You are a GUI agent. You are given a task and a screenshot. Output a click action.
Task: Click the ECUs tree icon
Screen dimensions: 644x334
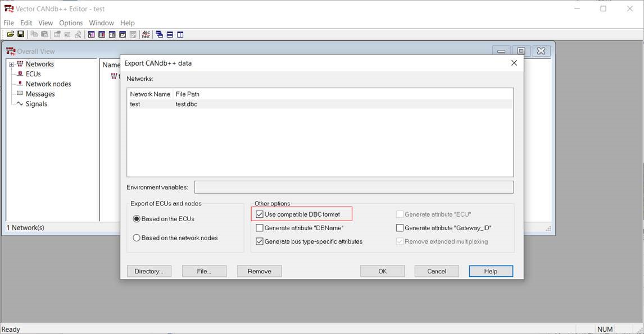(20, 74)
